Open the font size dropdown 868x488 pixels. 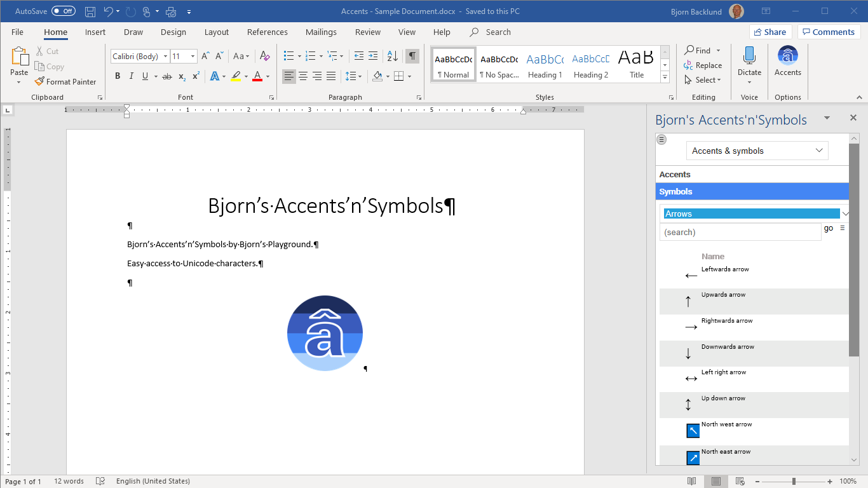pos(193,57)
